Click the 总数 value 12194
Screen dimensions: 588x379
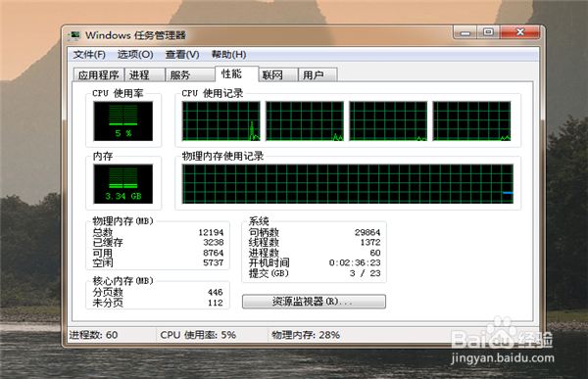(211, 232)
